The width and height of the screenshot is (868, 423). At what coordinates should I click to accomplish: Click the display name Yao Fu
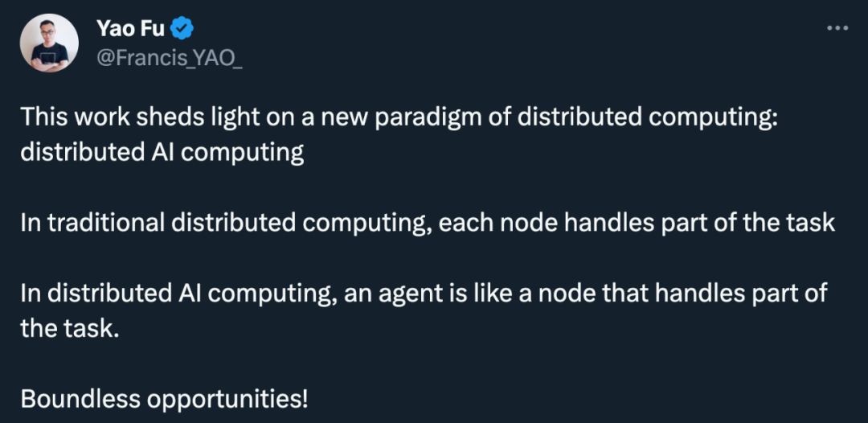[130, 28]
